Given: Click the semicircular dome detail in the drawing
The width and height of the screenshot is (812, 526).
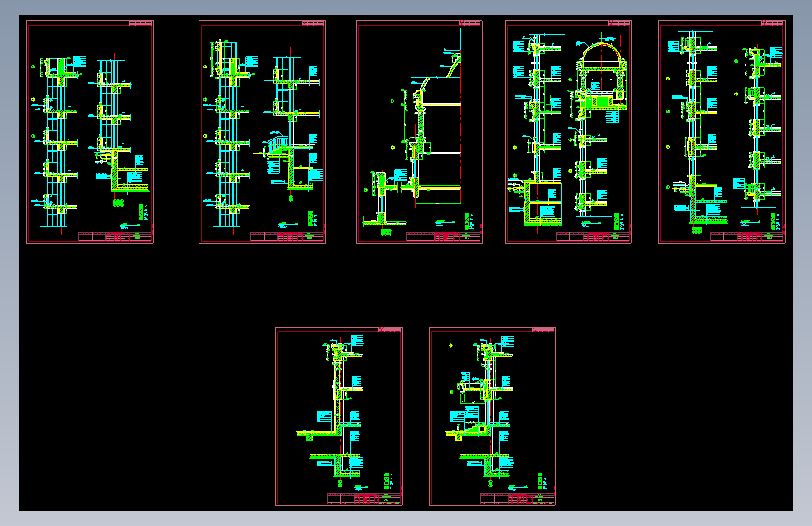Looking at the screenshot, I should (601, 57).
